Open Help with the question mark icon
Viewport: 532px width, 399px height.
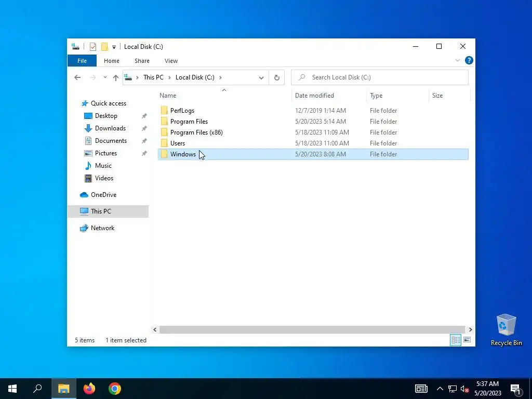point(469,60)
